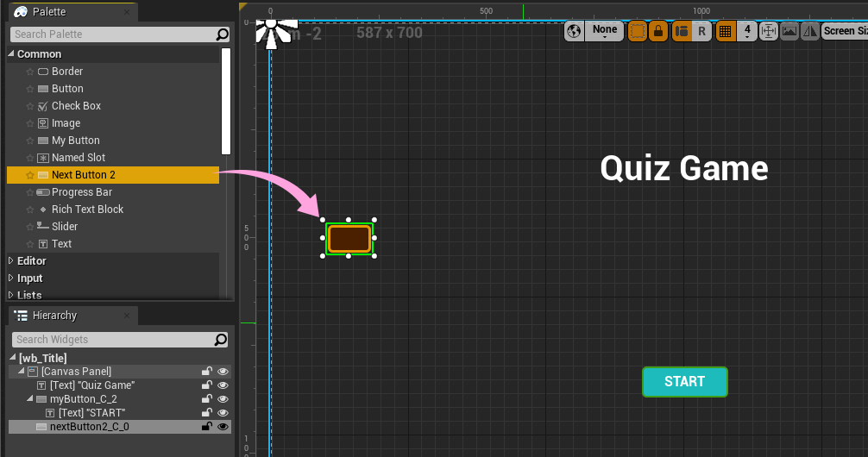868x457 pixels.
Task: Select the R render transform mode
Action: tap(702, 31)
